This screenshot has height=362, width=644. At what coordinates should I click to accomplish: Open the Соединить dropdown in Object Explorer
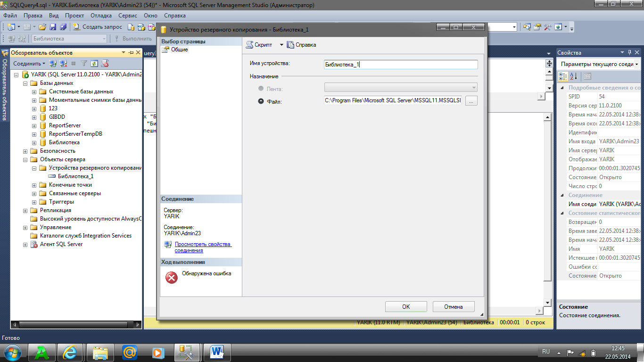29,63
